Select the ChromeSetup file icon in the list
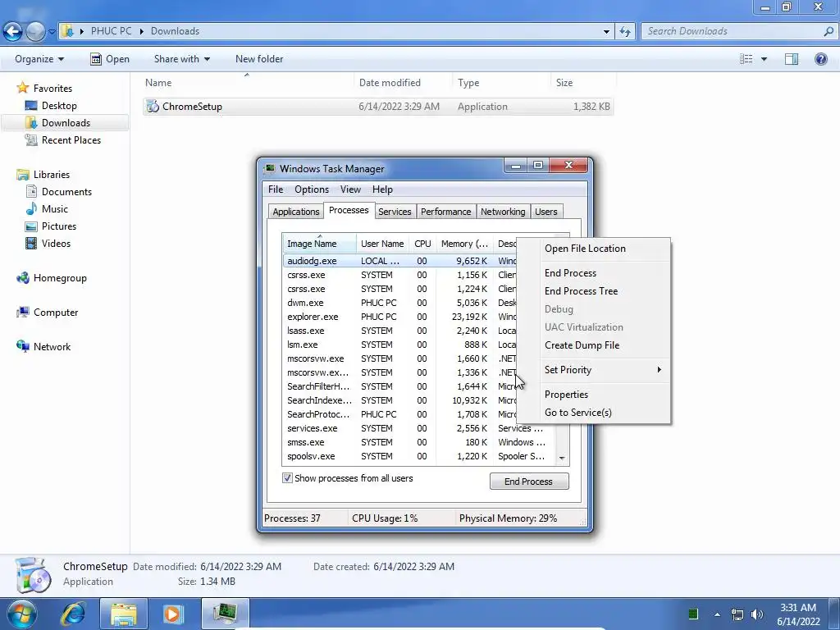This screenshot has width=840, height=630. [153, 106]
